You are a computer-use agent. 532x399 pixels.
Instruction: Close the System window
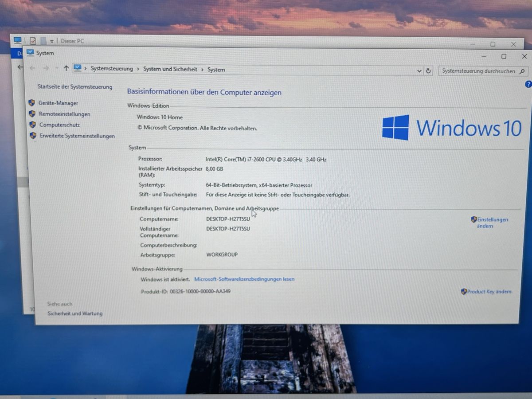(x=524, y=56)
